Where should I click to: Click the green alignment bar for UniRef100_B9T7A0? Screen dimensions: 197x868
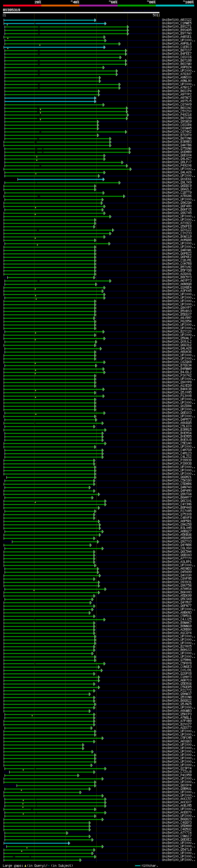click(66, 34)
